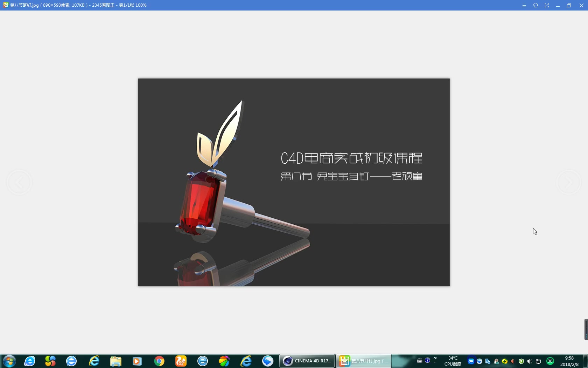Viewport: 588px width, 368px height.
Task: Open the clock showing 9:58 2018/2/8
Action: pyautogui.click(x=569, y=361)
